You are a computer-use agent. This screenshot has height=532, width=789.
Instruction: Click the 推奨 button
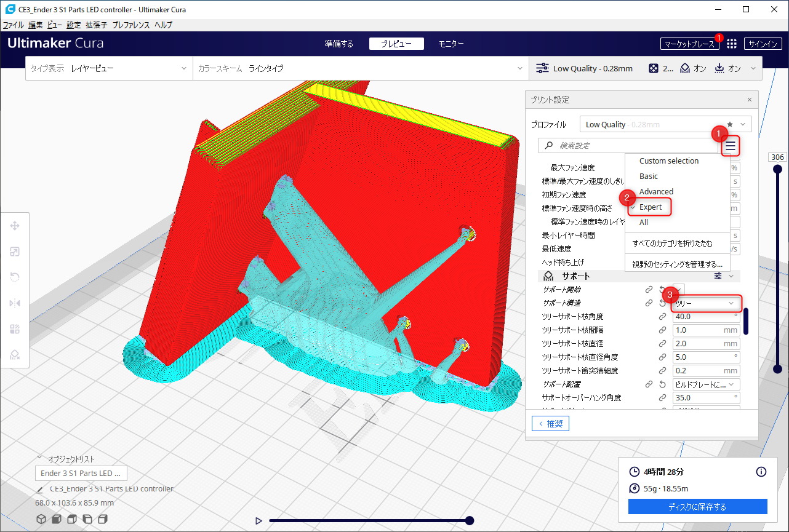tap(550, 424)
